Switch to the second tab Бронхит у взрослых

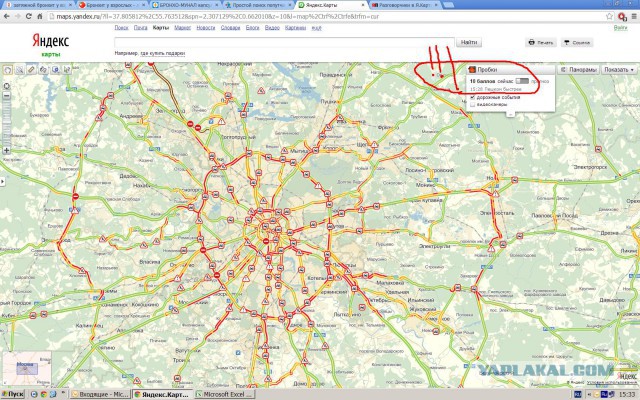111,5
